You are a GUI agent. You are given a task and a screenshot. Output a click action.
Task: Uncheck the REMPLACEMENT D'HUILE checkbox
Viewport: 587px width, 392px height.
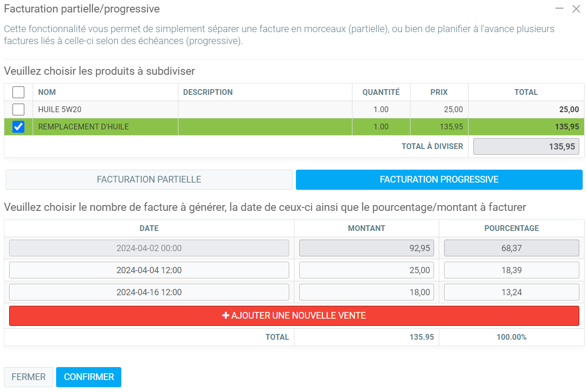18,127
